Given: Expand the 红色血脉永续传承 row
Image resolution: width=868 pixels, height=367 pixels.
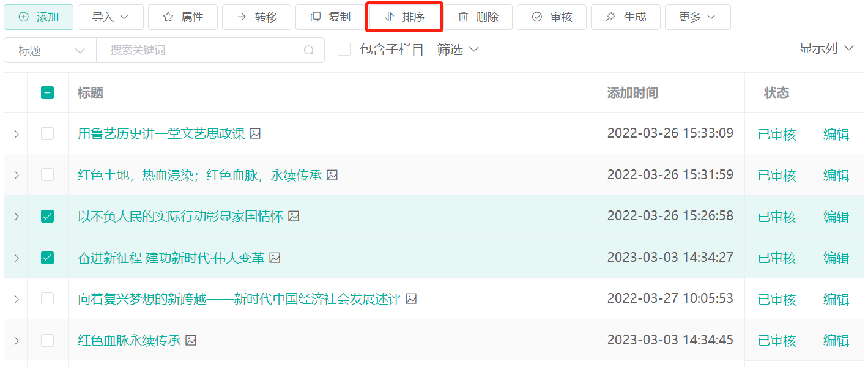Looking at the screenshot, I should (x=16, y=341).
